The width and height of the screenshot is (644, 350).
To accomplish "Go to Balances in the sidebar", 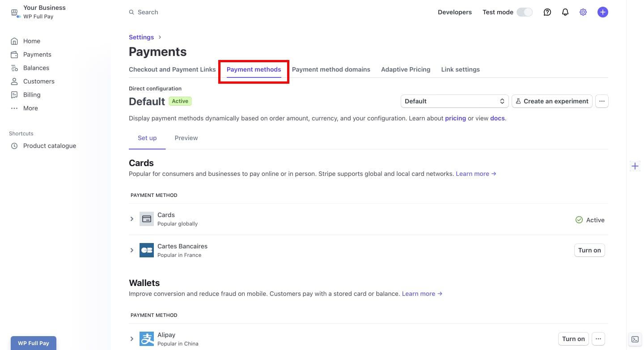I will point(36,68).
